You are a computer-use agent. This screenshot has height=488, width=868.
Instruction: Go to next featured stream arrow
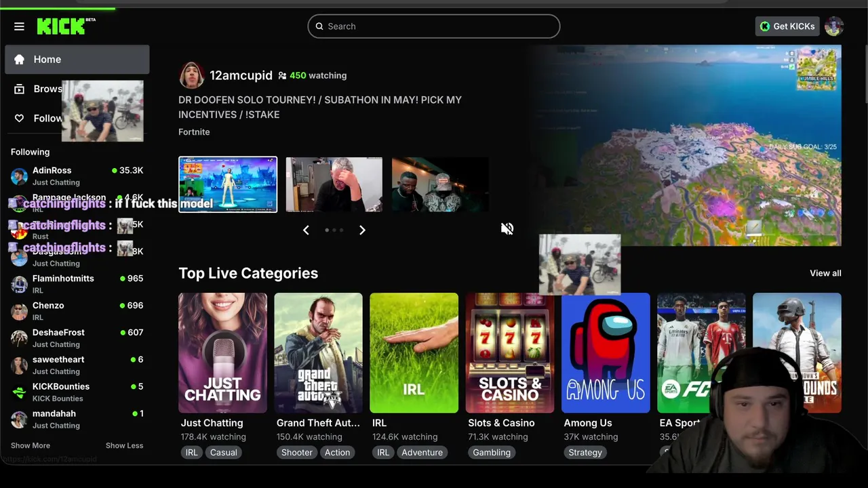362,230
